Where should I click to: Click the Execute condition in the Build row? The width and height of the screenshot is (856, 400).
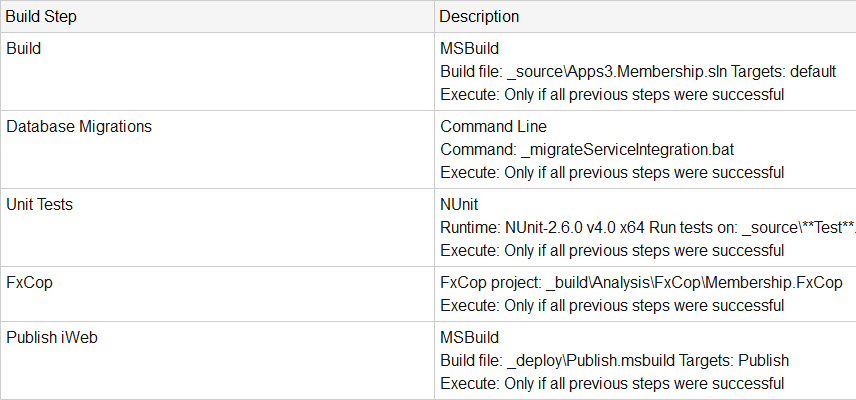tap(611, 94)
